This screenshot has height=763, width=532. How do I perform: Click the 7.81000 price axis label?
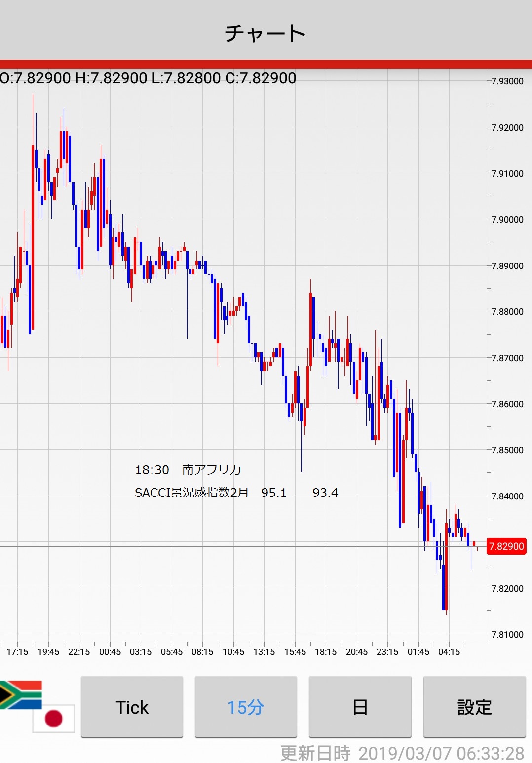[x=507, y=634]
